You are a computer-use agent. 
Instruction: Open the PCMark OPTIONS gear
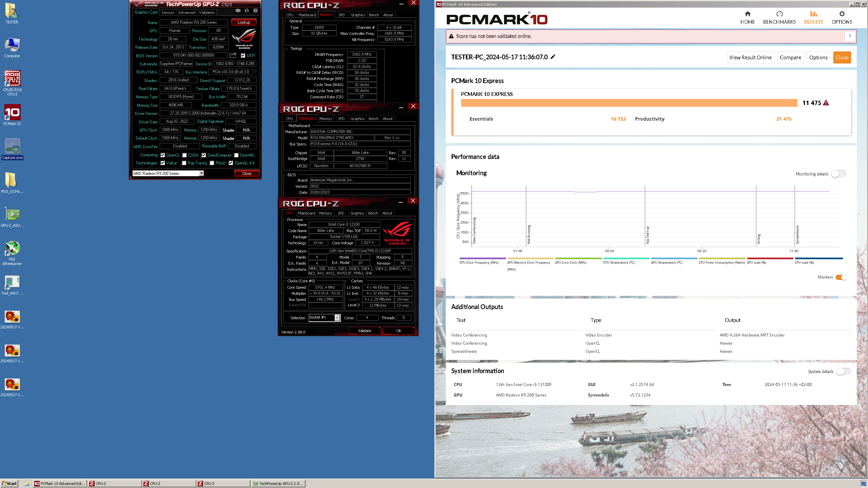click(842, 18)
